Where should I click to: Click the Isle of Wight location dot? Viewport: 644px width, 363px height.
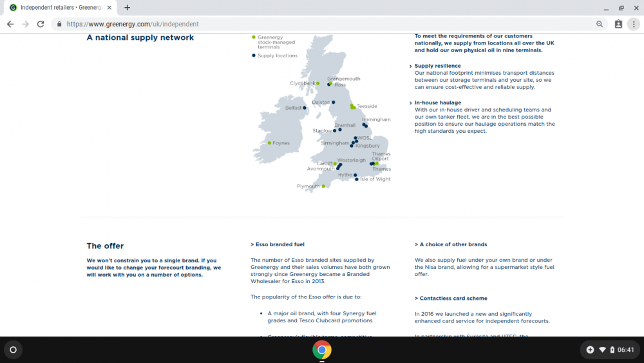(x=357, y=179)
